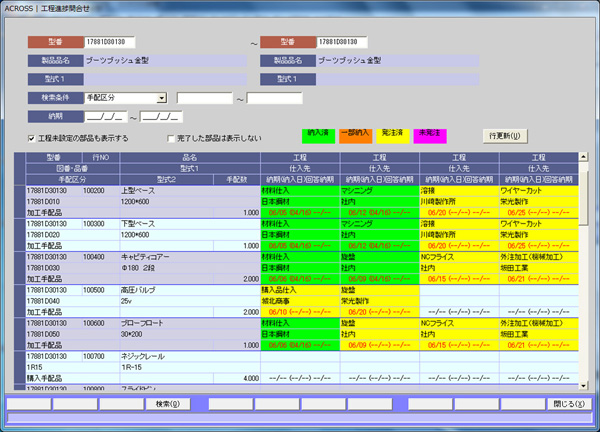Click the table scrollbar down arrow
Image resolution: width=600 pixels, height=432 pixels.
click(583, 386)
